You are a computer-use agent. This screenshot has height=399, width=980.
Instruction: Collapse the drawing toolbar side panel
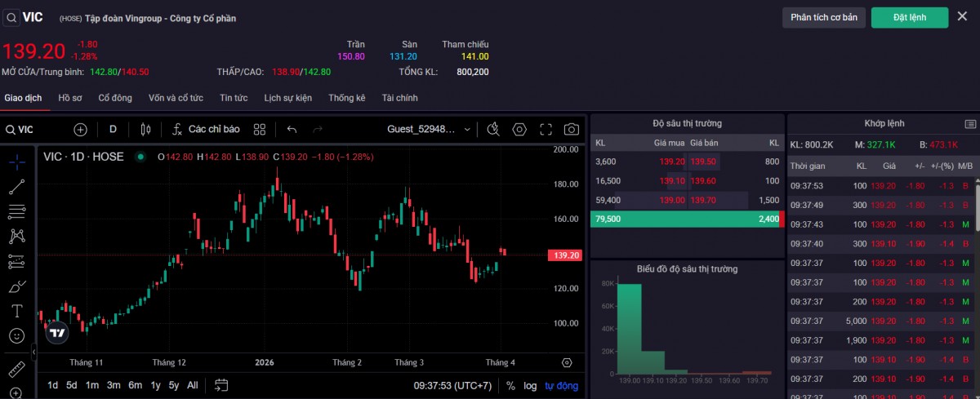[x=34, y=352]
